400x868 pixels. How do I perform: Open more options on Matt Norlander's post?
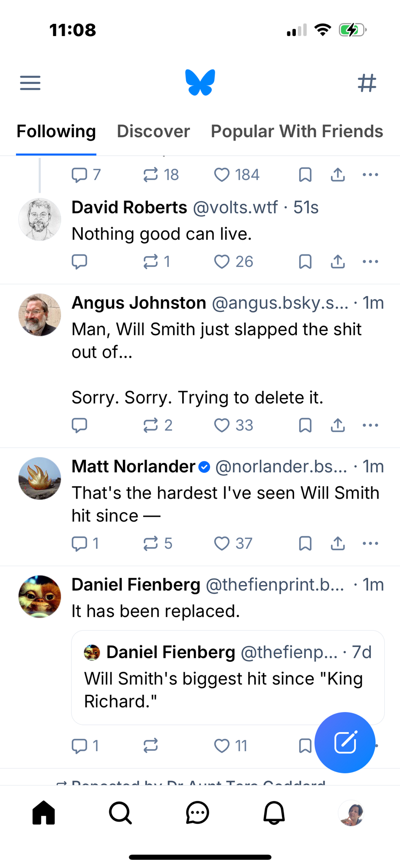pyautogui.click(x=370, y=543)
